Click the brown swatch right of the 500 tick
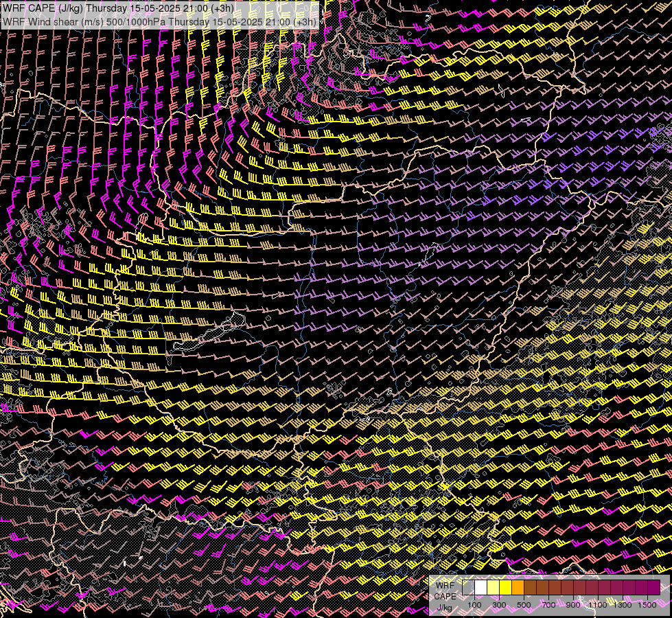 tap(530, 587)
